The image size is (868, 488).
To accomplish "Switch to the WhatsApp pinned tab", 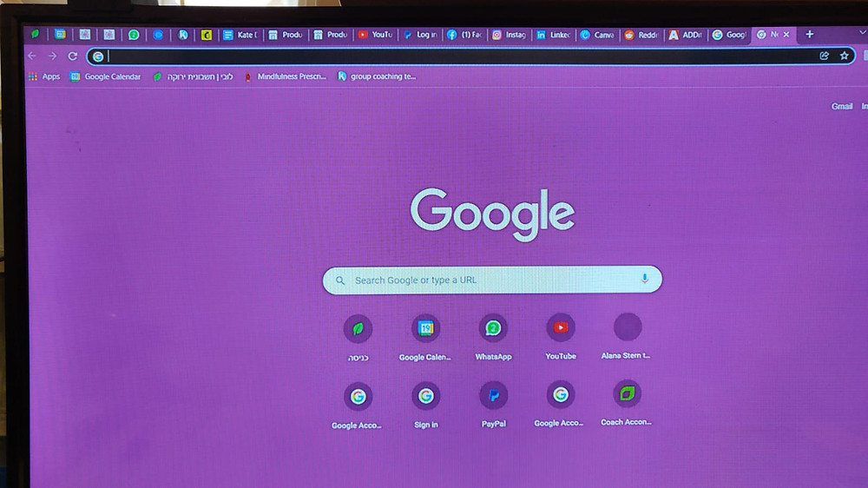I will [x=134, y=35].
